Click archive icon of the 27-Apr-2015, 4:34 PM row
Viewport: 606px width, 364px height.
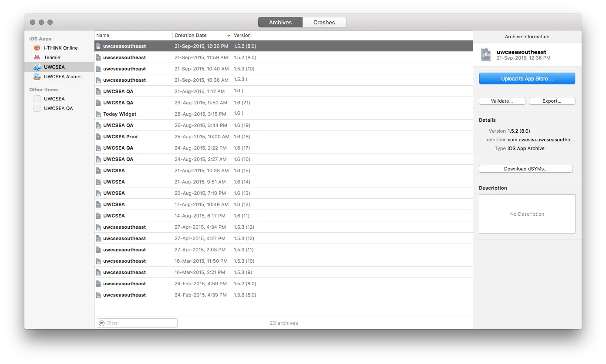click(98, 227)
